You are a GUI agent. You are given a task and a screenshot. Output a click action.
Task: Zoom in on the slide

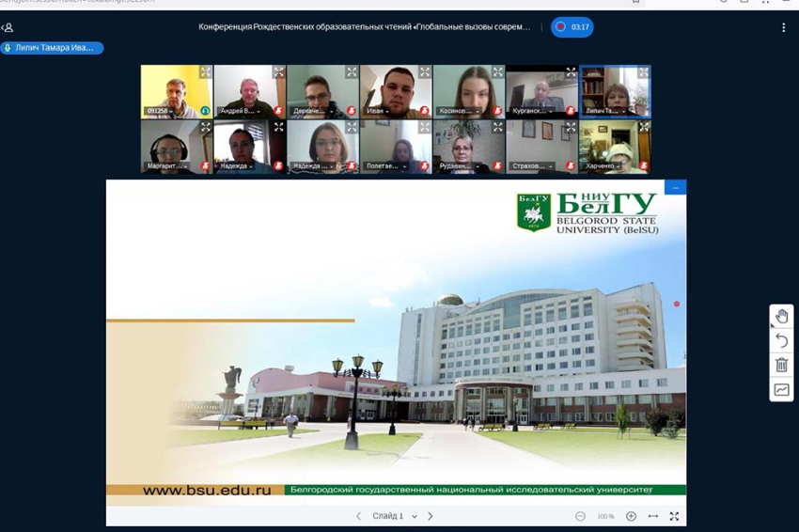point(631,516)
